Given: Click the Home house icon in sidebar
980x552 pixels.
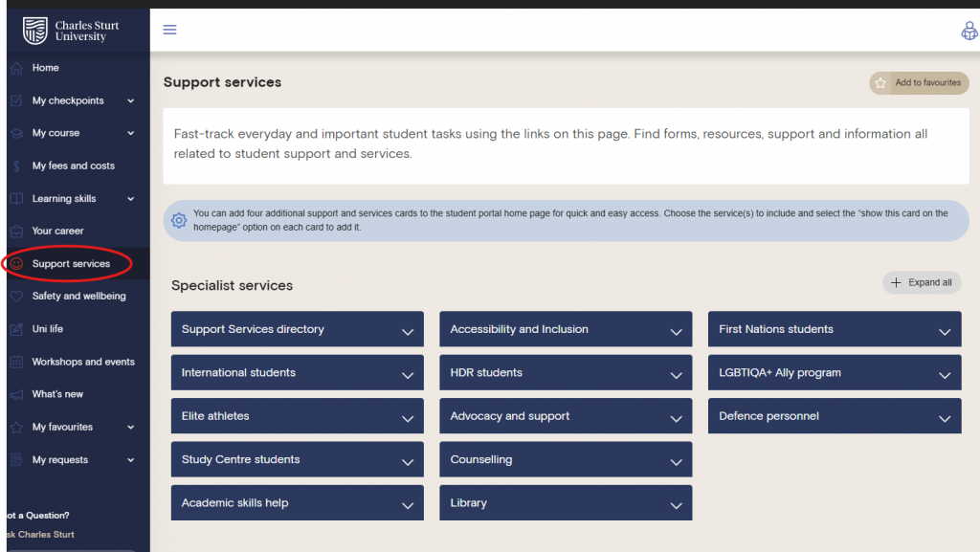Looking at the screenshot, I should tap(15, 68).
